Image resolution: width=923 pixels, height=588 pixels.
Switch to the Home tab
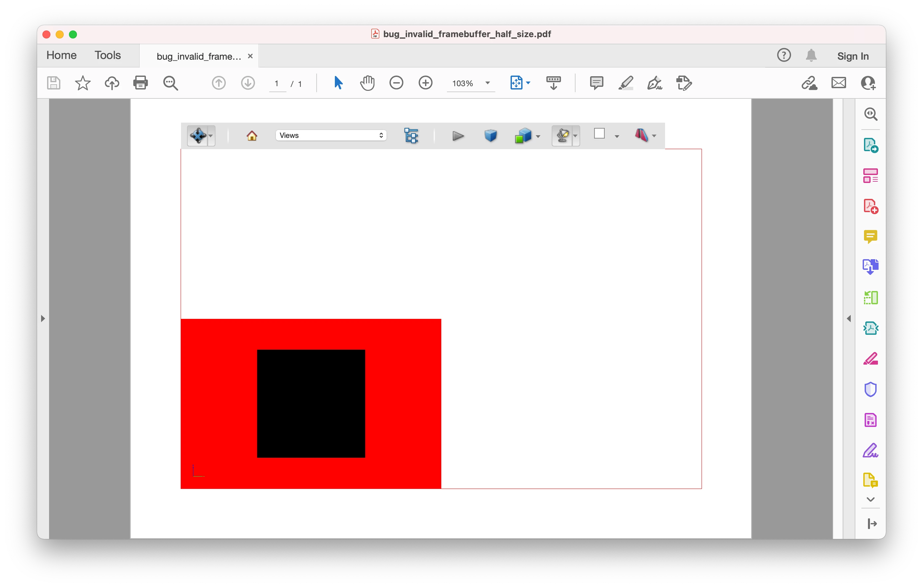(61, 55)
